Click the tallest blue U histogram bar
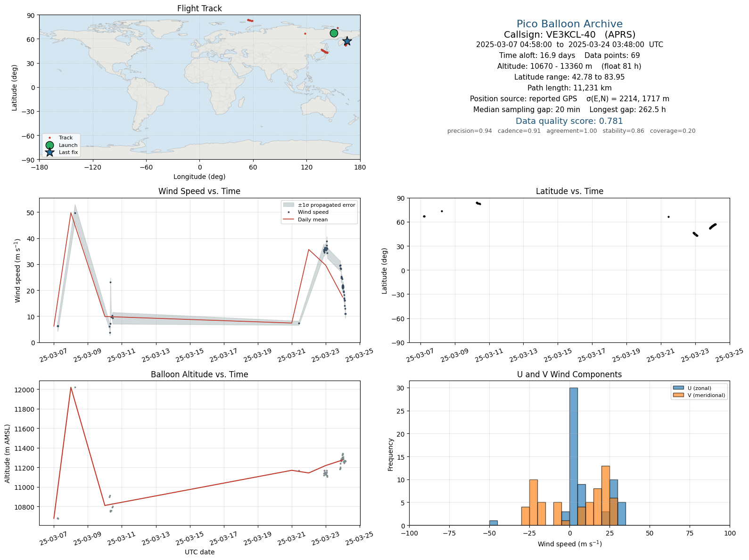 [x=573, y=456]
